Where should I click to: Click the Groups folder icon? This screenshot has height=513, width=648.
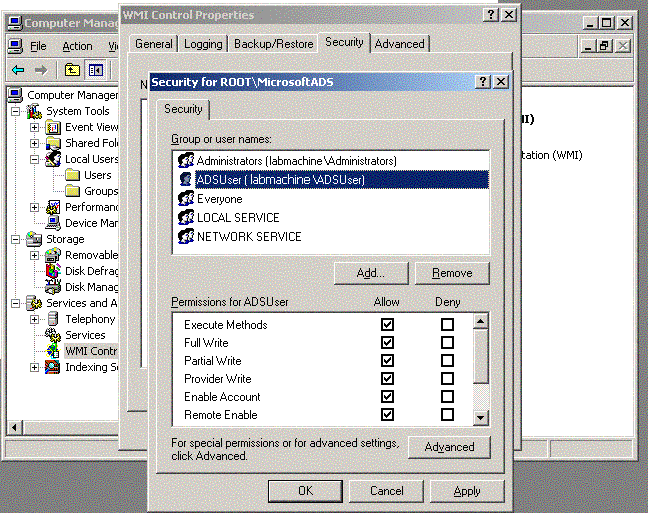pyautogui.click(x=72, y=191)
